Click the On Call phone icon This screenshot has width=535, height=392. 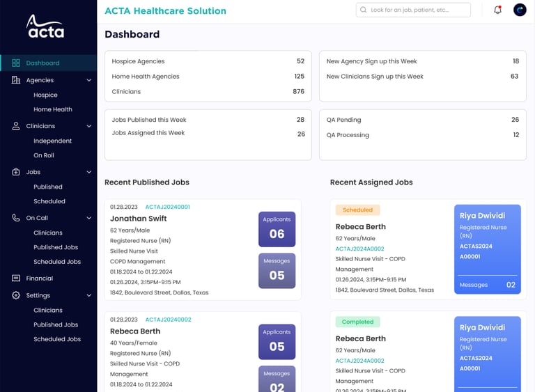(16, 218)
